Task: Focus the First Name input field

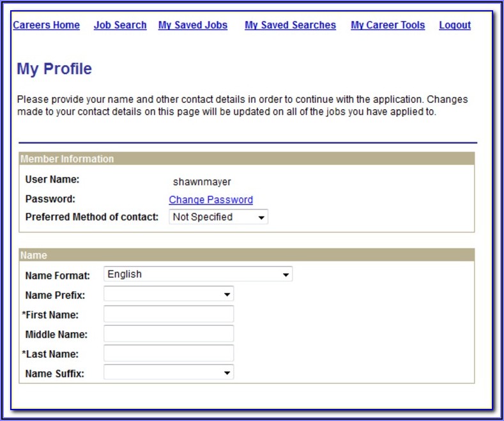Action: [169, 314]
